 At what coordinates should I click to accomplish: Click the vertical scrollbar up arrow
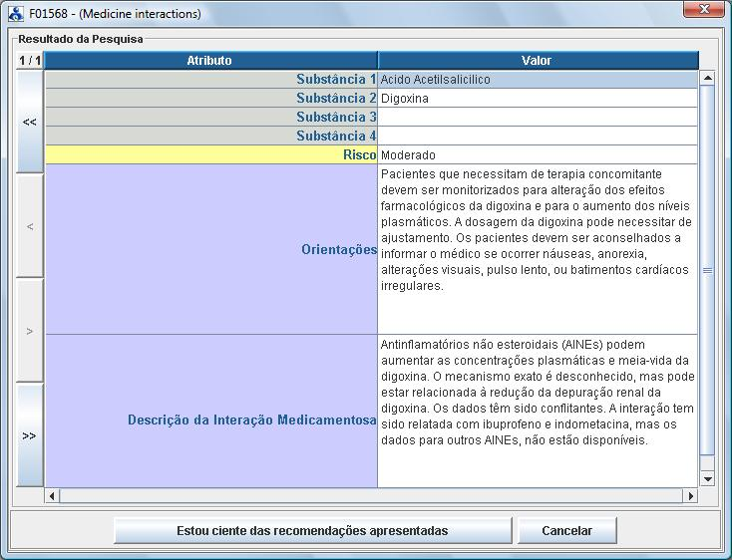(x=707, y=78)
